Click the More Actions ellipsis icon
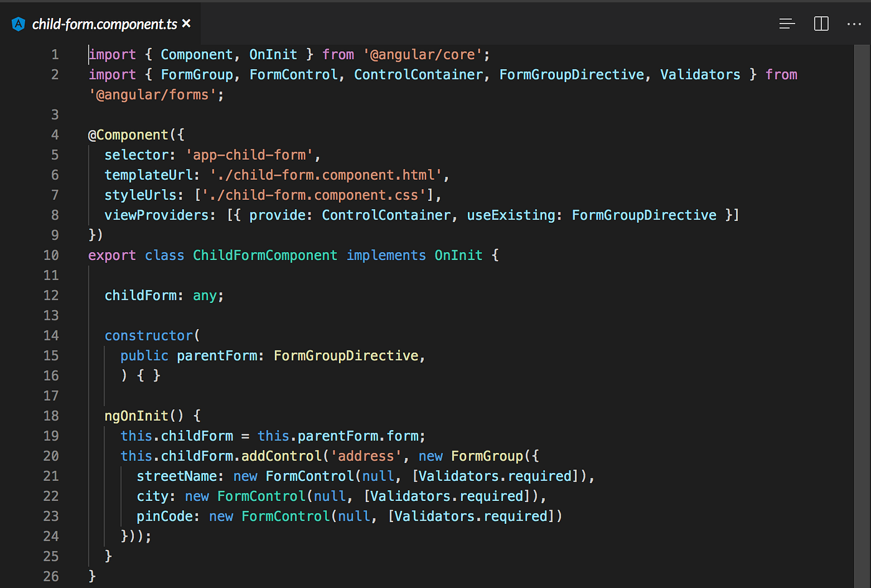871x588 pixels. pos(855,24)
